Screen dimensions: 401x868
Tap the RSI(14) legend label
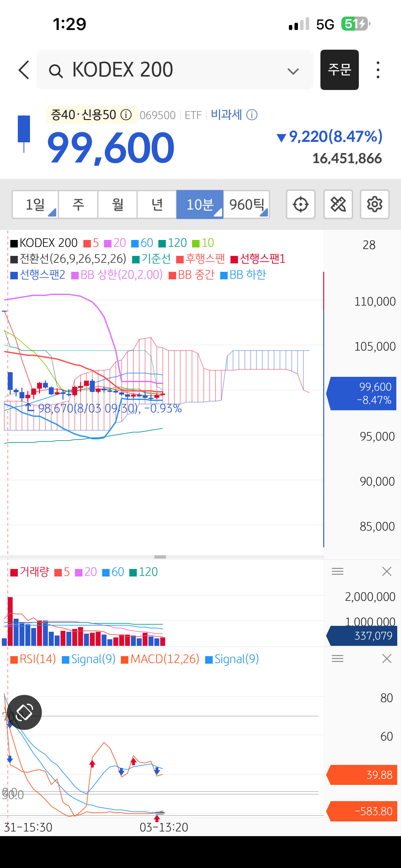[38, 659]
